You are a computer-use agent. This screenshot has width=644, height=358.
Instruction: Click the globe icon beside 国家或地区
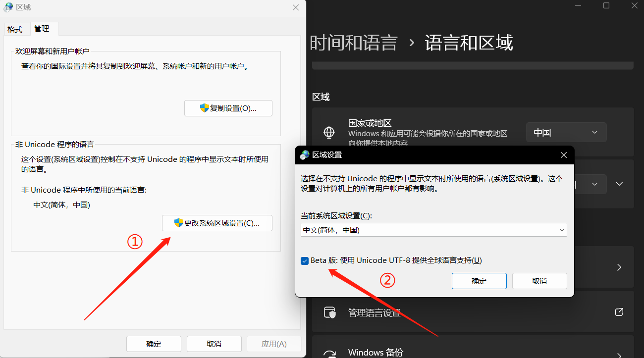tap(329, 132)
